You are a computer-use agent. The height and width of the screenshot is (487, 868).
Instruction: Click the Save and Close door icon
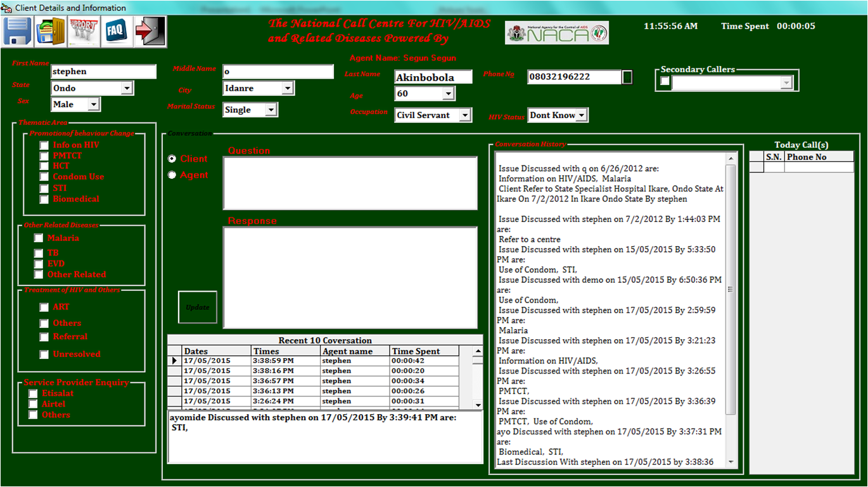[x=51, y=31]
